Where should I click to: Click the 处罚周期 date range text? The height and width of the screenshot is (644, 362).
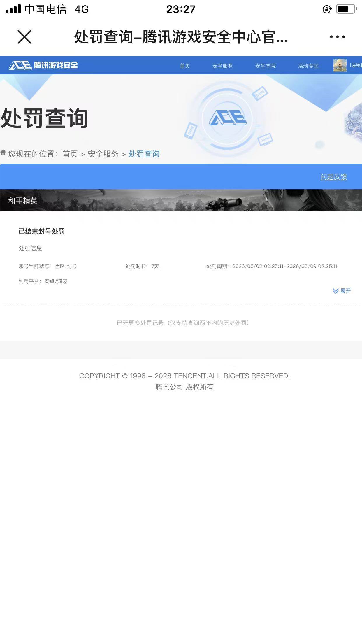click(x=272, y=266)
